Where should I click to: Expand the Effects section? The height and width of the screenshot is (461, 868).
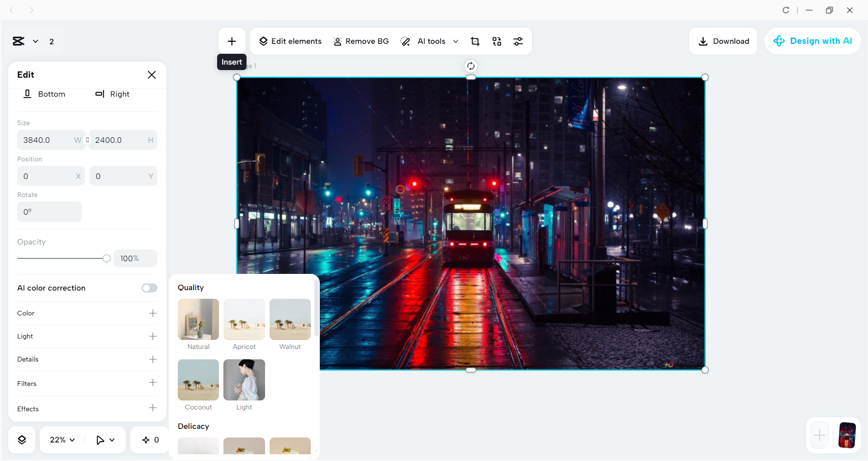[x=153, y=408]
